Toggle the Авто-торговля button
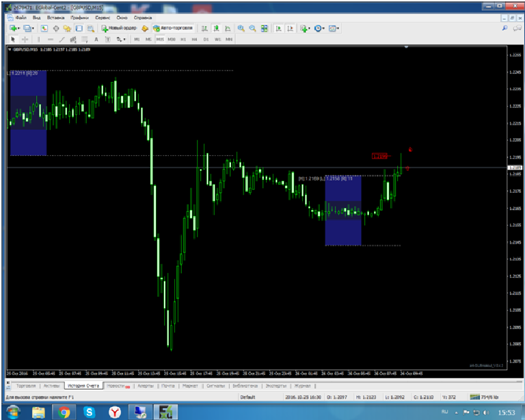The width and height of the screenshot is (525, 420). [x=173, y=29]
